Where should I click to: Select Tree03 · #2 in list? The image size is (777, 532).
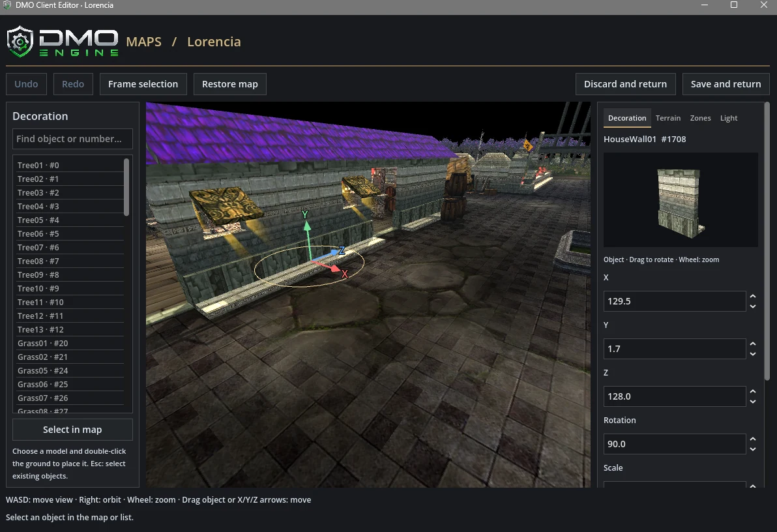pyautogui.click(x=70, y=192)
